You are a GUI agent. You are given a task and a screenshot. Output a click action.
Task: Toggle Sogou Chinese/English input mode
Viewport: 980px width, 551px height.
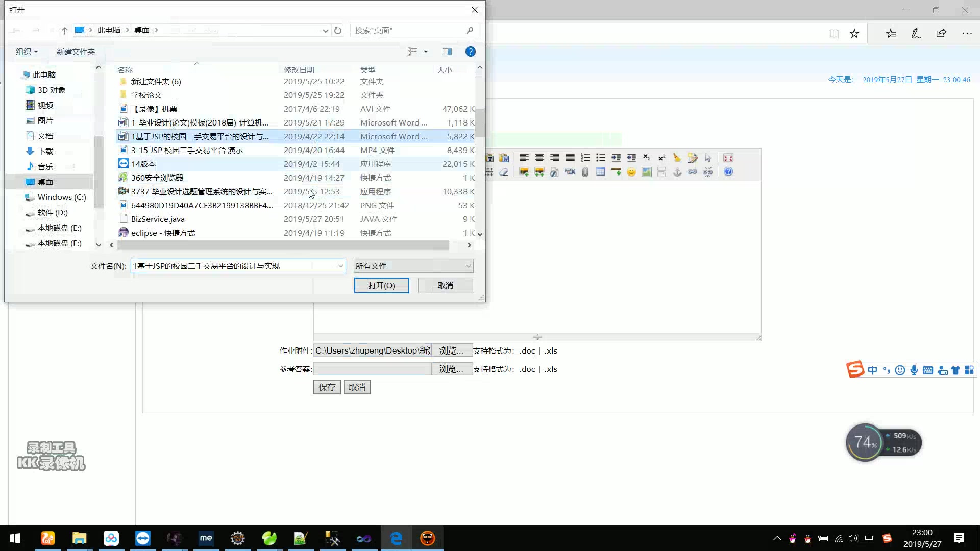coord(872,370)
